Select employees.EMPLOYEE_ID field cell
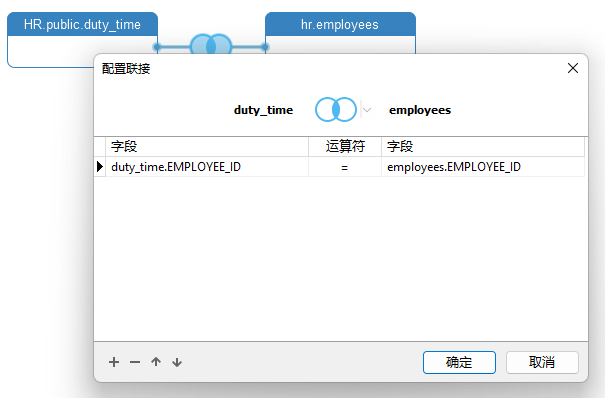The image size is (605, 398). point(483,167)
